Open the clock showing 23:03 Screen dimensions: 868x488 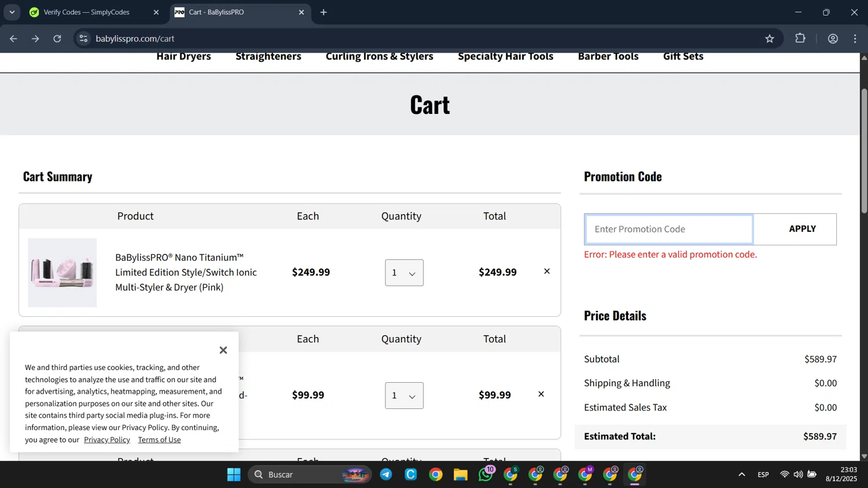pos(841,474)
